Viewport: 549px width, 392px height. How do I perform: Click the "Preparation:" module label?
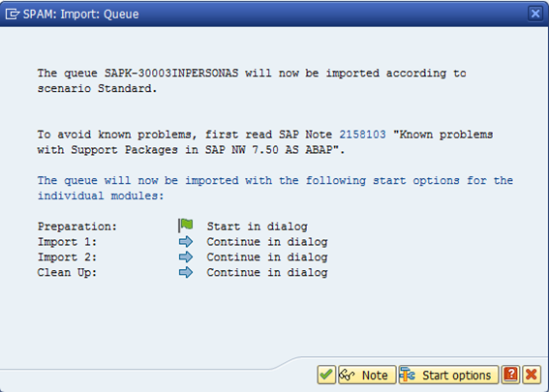click(x=77, y=226)
